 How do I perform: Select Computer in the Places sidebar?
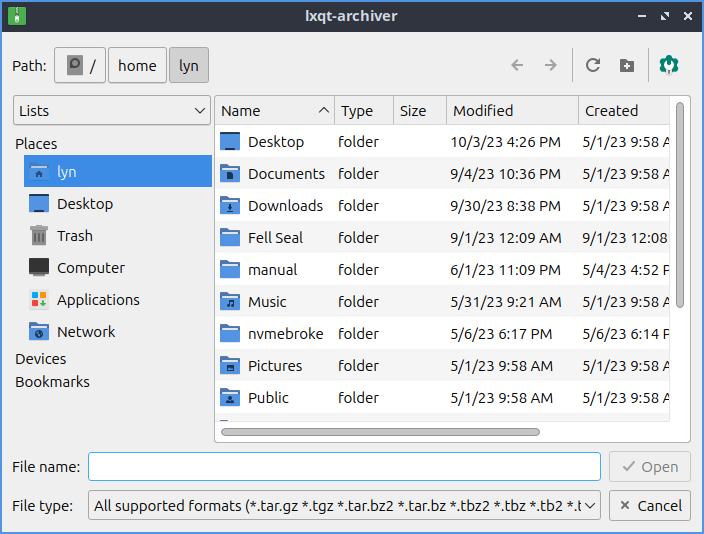click(90, 268)
